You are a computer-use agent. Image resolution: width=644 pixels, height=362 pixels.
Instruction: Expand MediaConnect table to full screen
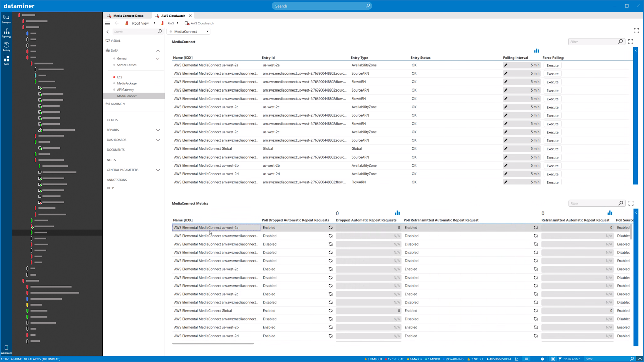[x=631, y=42]
